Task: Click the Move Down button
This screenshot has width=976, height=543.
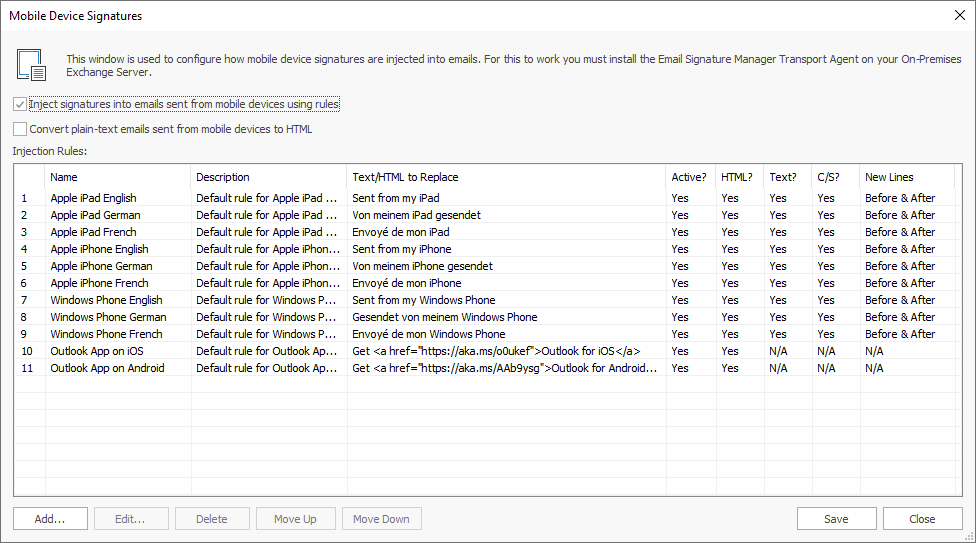Action: click(x=382, y=519)
